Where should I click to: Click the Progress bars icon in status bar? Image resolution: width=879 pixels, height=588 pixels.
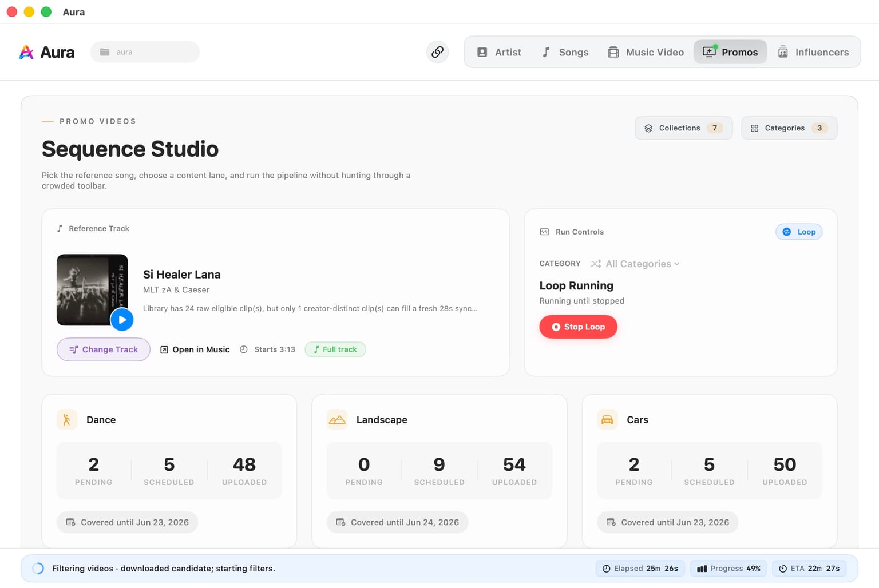click(x=702, y=569)
